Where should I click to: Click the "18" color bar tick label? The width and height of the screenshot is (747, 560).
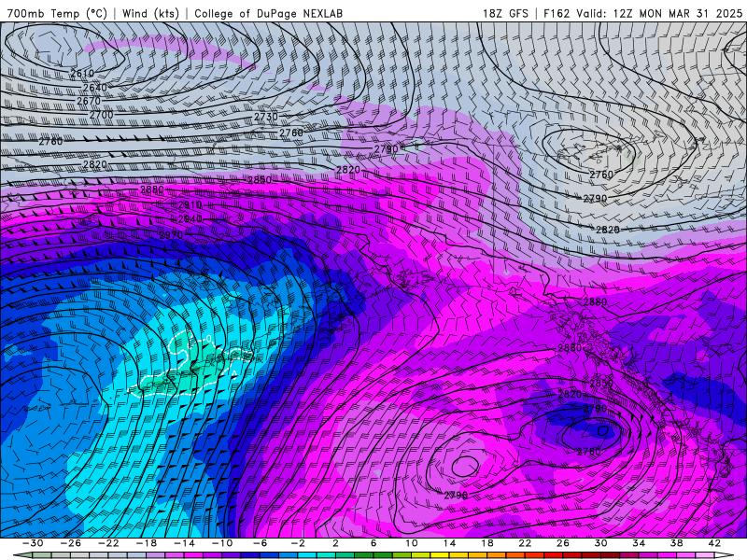486,543
